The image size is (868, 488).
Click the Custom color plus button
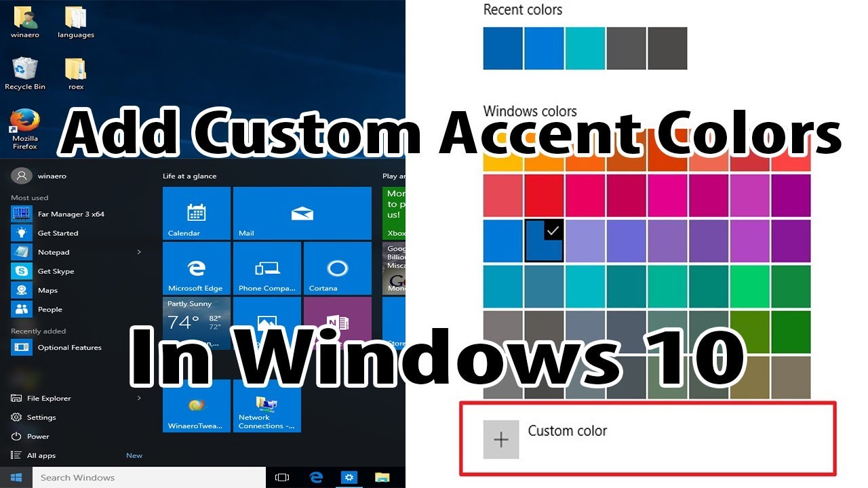coord(501,439)
